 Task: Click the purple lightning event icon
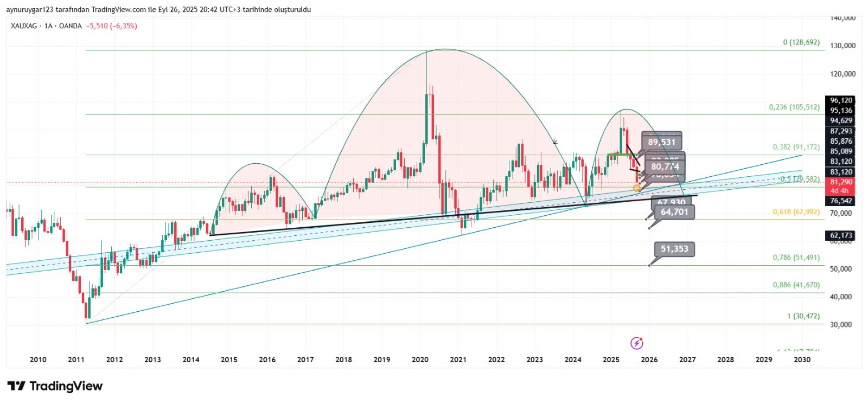click(636, 343)
